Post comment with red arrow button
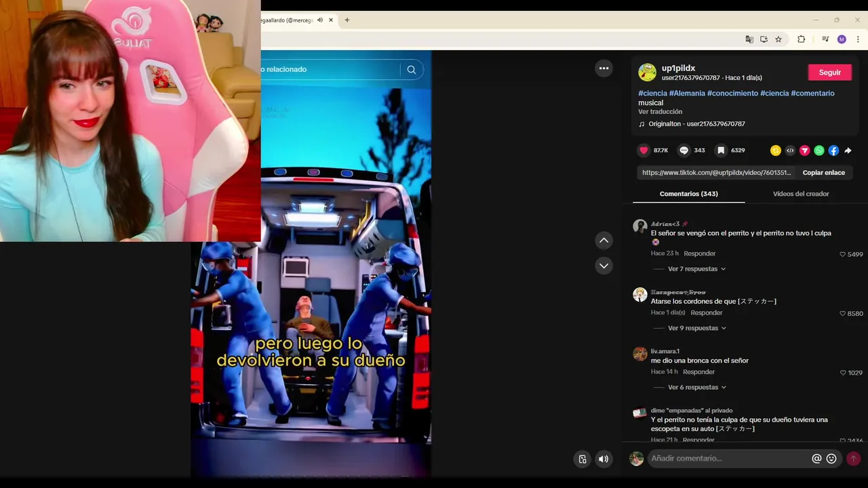 (x=853, y=459)
